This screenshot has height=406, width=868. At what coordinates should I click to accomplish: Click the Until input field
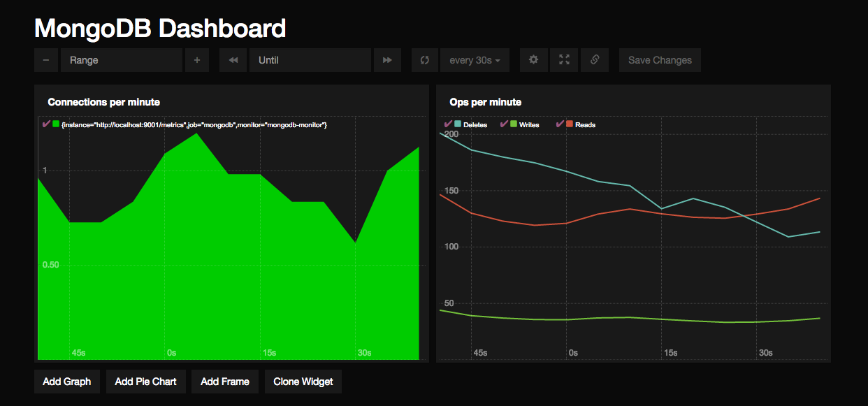point(310,60)
